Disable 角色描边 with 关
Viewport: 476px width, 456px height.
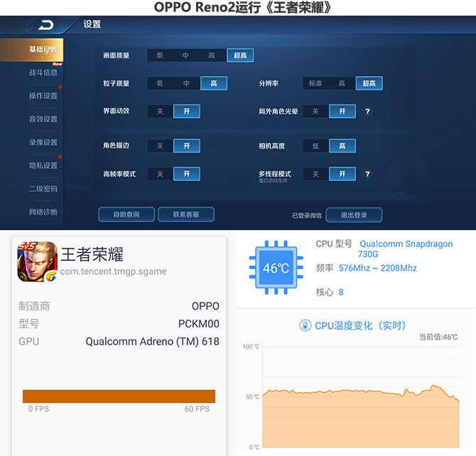click(160, 146)
